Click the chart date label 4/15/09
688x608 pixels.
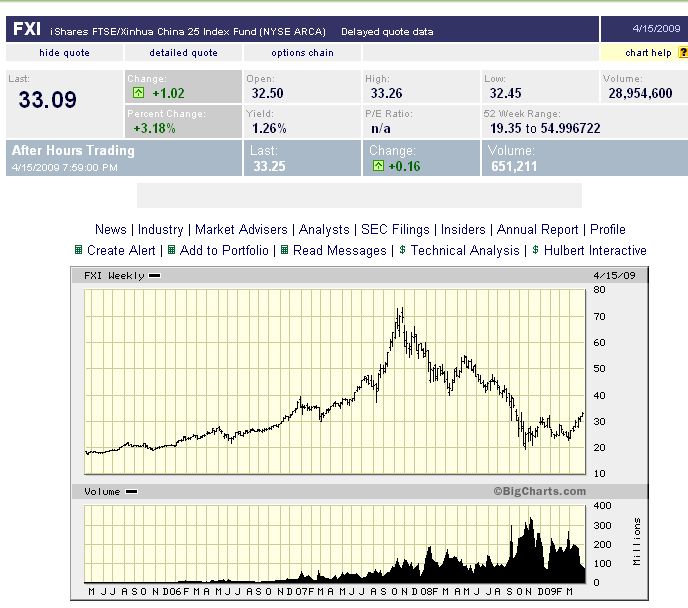point(614,275)
